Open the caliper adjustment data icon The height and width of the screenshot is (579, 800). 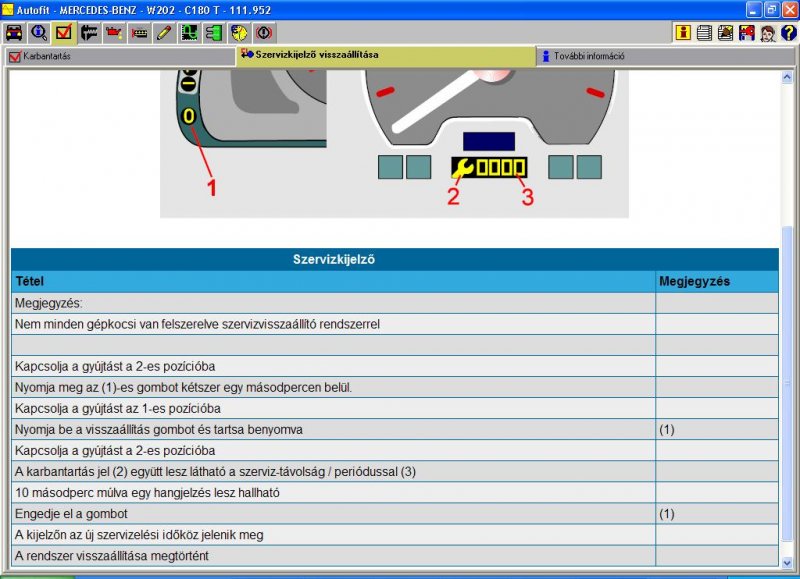89,33
